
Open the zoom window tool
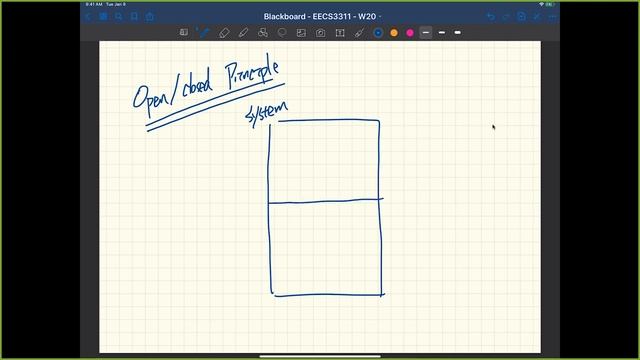[x=184, y=32]
